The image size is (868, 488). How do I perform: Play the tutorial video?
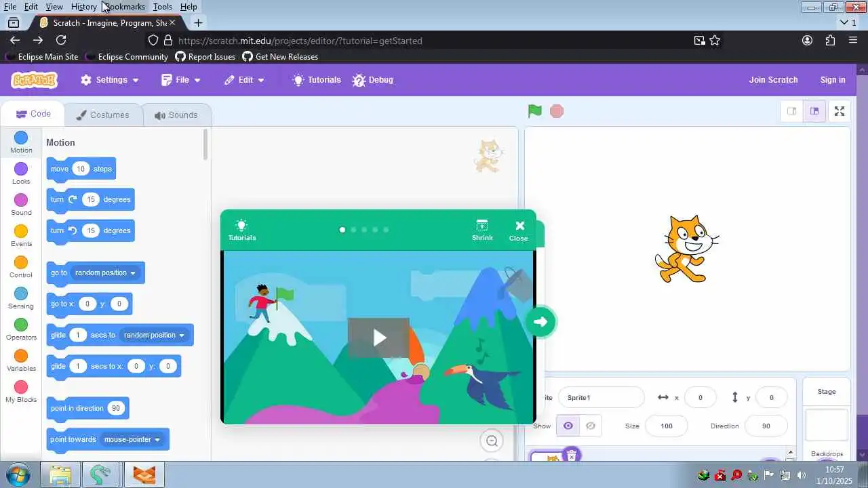(x=378, y=338)
